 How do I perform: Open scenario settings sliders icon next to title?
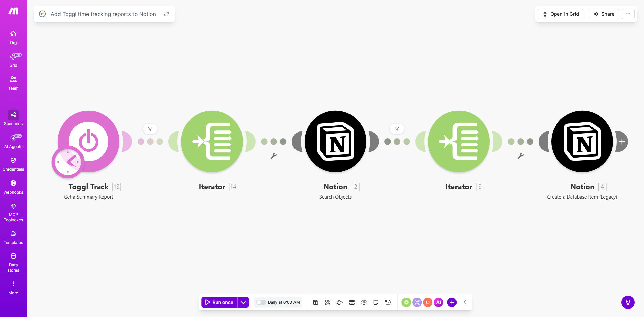166,14
